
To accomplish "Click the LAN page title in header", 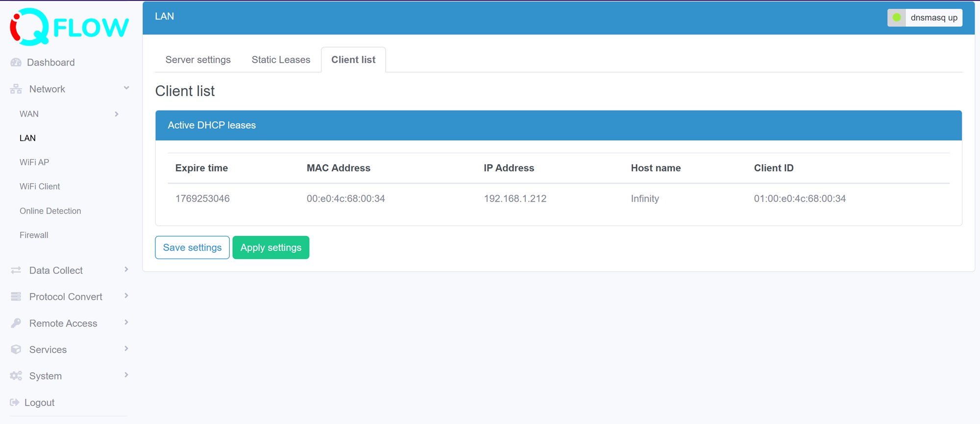I will pyautogui.click(x=164, y=16).
